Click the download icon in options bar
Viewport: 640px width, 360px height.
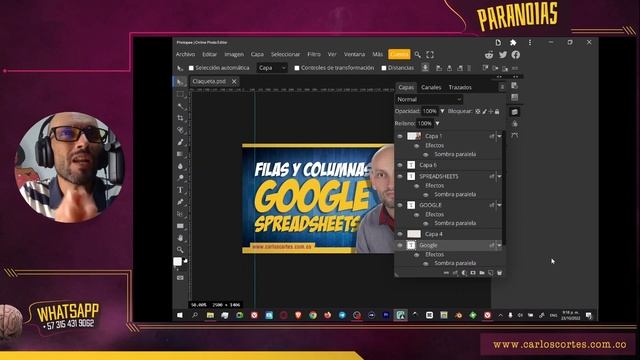pos(425,68)
